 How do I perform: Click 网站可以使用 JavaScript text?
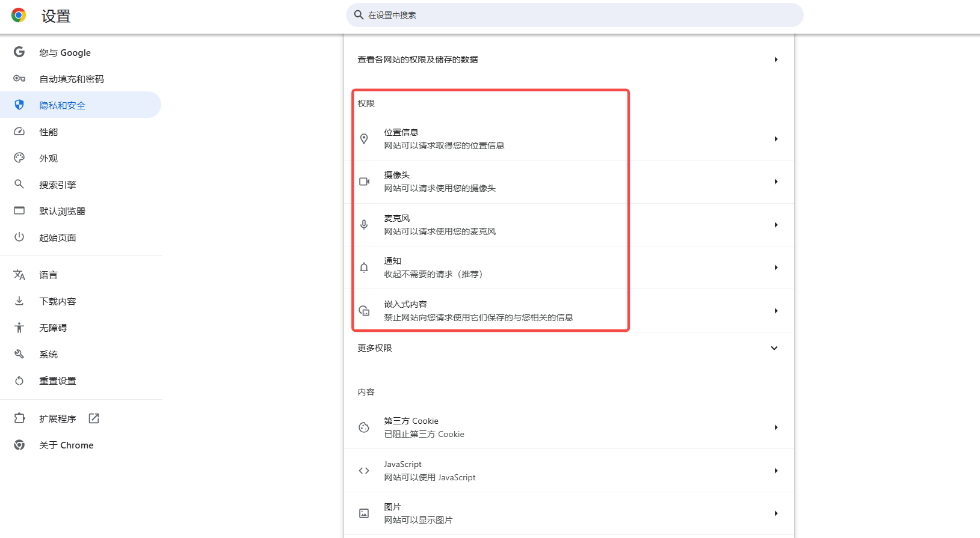click(430, 477)
